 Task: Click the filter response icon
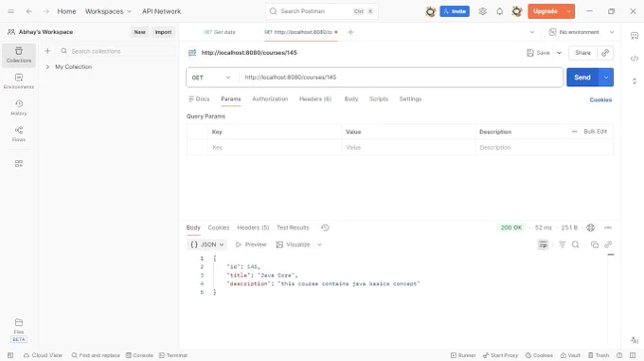point(563,244)
